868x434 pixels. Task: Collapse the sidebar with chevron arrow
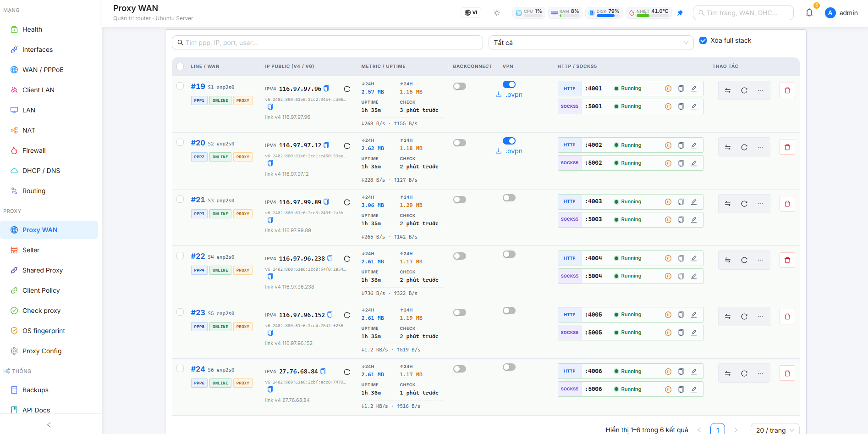coord(49,425)
